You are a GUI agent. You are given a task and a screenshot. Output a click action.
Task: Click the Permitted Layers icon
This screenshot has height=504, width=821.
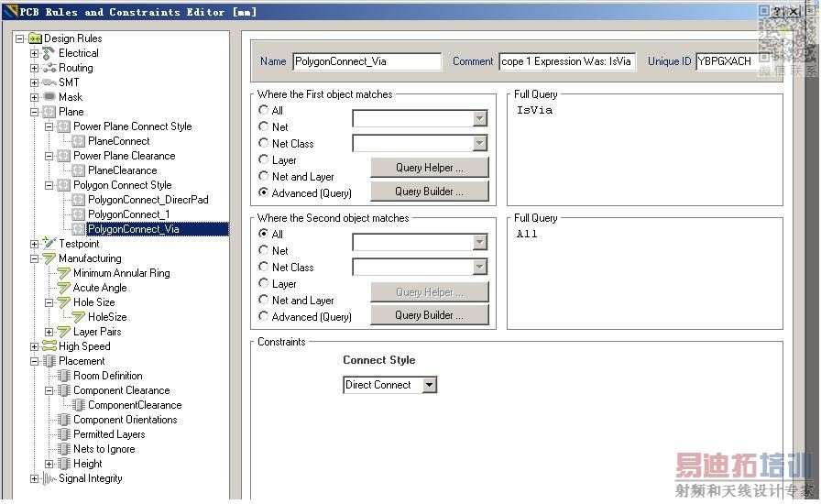pyautogui.click(x=64, y=434)
